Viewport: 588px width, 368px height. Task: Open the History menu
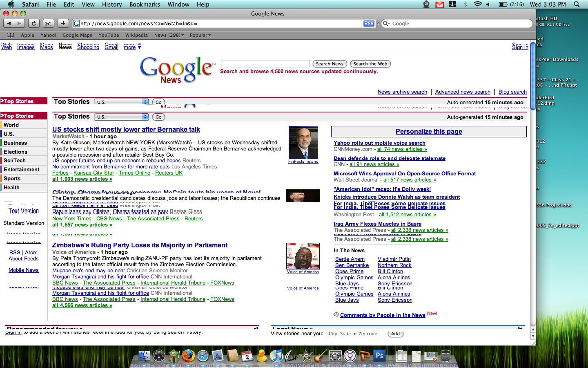112,4
